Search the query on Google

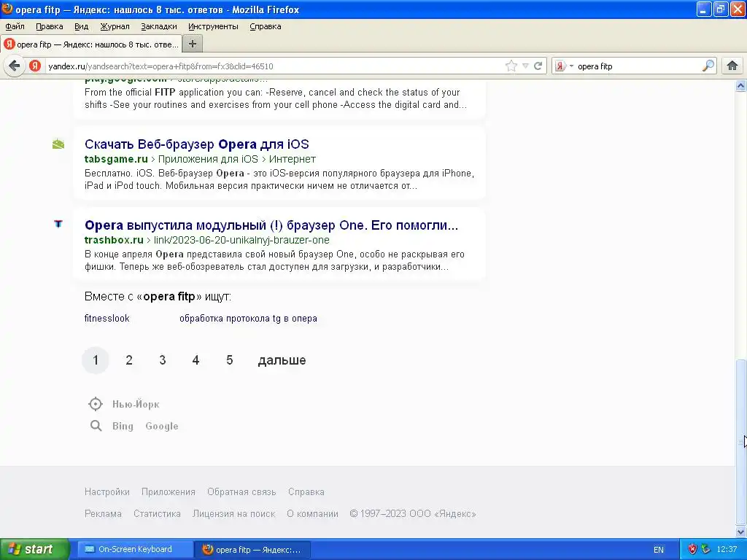click(162, 426)
